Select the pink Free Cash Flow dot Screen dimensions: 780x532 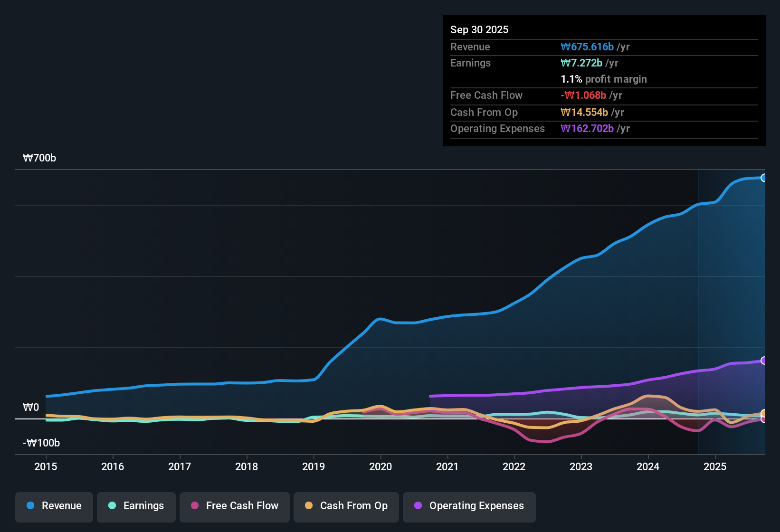coord(194,506)
